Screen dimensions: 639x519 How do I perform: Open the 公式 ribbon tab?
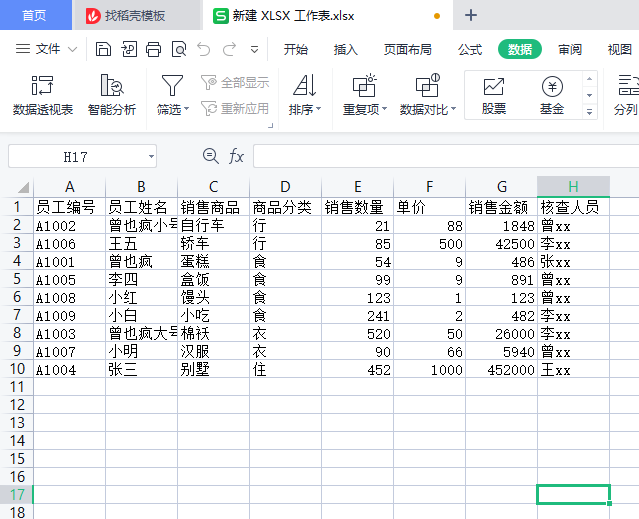(470, 49)
